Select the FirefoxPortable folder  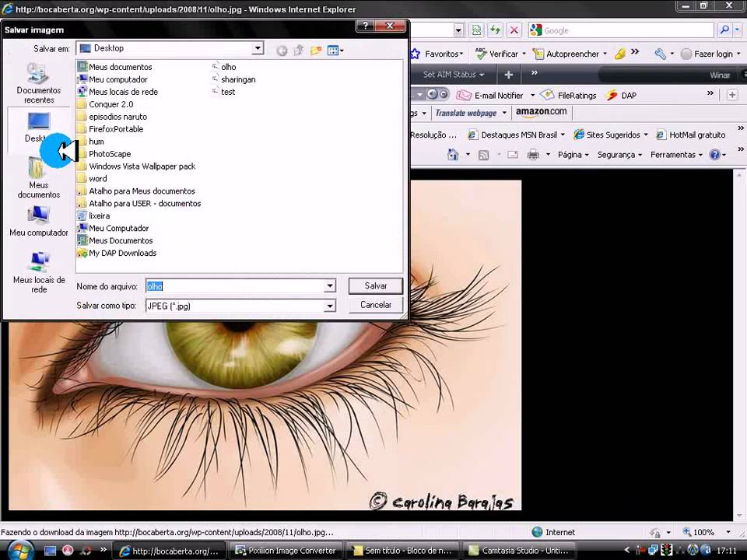[110, 129]
